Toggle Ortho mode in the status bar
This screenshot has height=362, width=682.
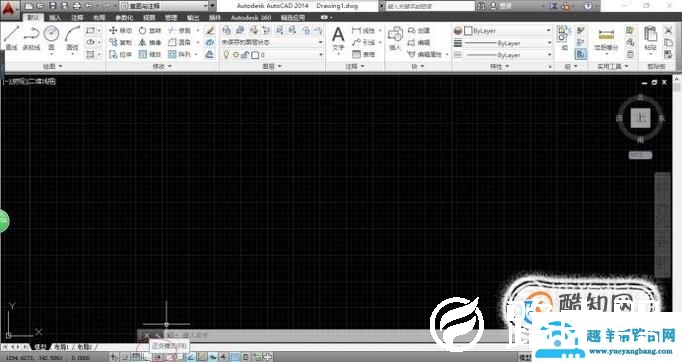pyautogui.click(x=147, y=357)
